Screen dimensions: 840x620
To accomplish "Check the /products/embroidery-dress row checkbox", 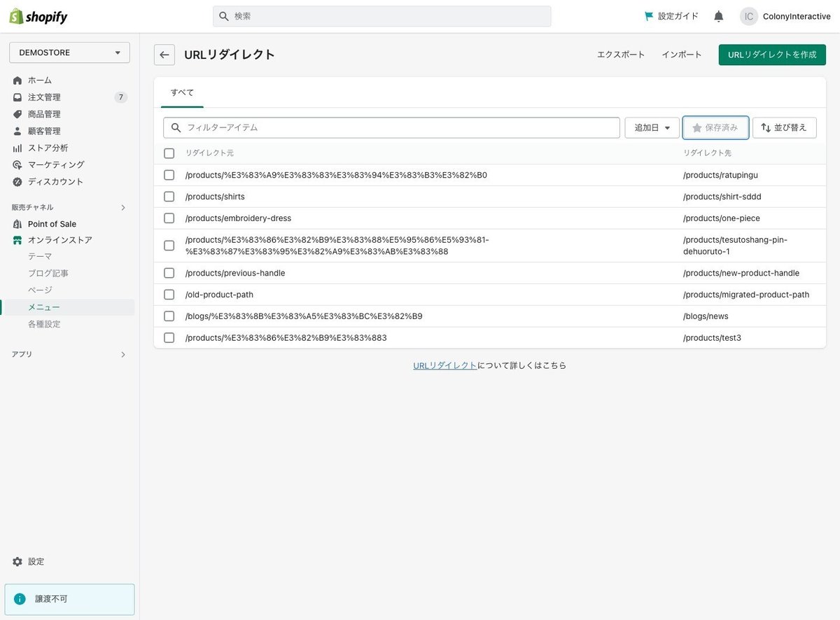I will pyautogui.click(x=169, y=218).
